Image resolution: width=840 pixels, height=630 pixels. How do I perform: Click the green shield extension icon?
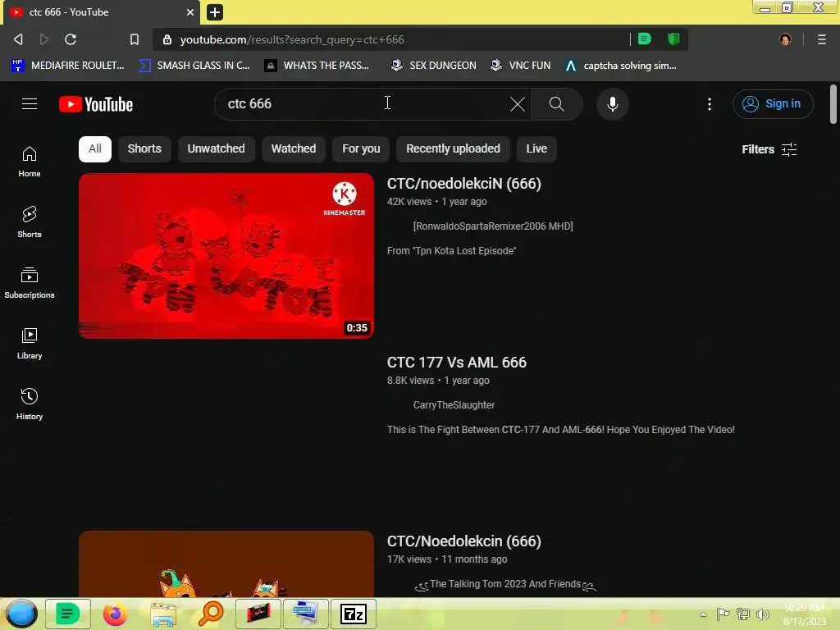(673, 39)
